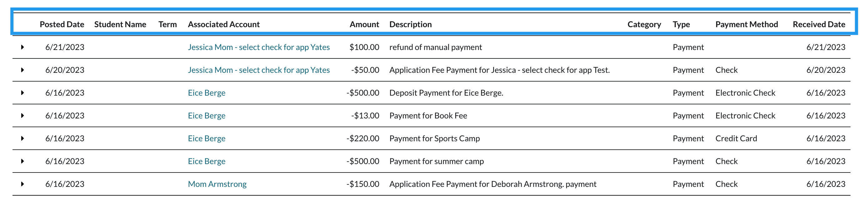Expand the Payment for Sports Camp row
Viewport: 868px width, 205px height.
point(22,138)
